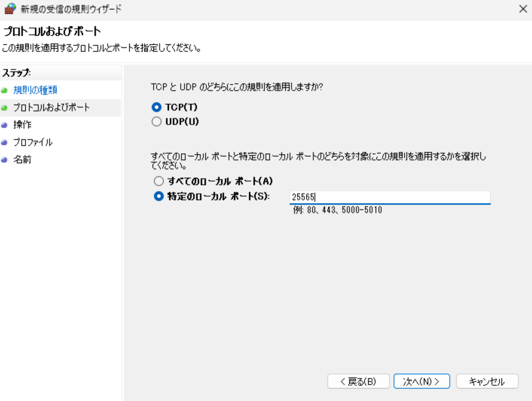
Task: Click the purple bullet beside 名前
Action: point(5,160)
